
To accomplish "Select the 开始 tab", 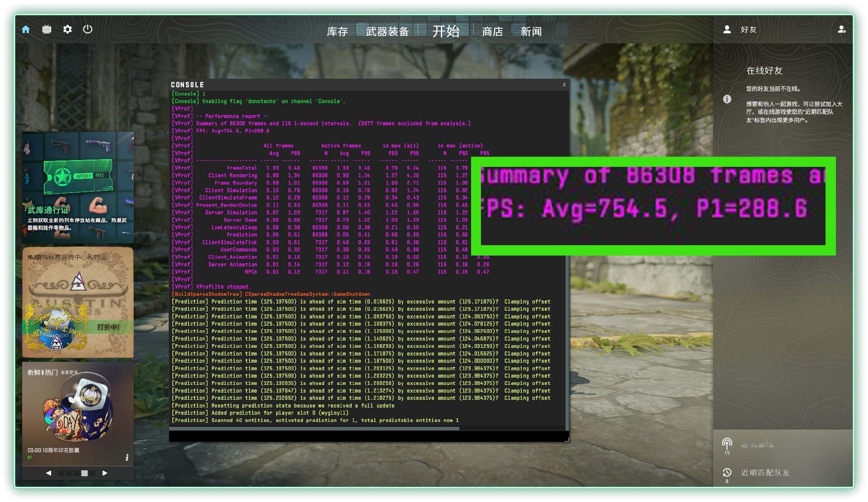I will (446, 31).
